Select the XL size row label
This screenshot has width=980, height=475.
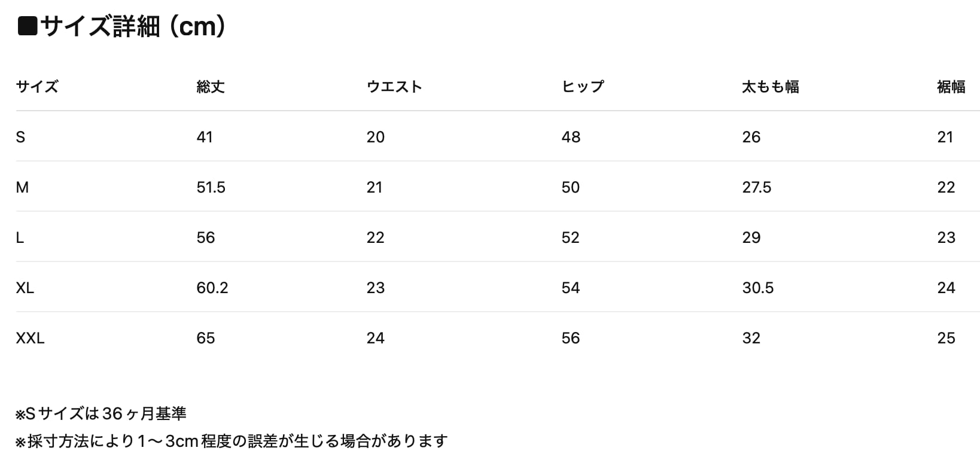(25, 288)
